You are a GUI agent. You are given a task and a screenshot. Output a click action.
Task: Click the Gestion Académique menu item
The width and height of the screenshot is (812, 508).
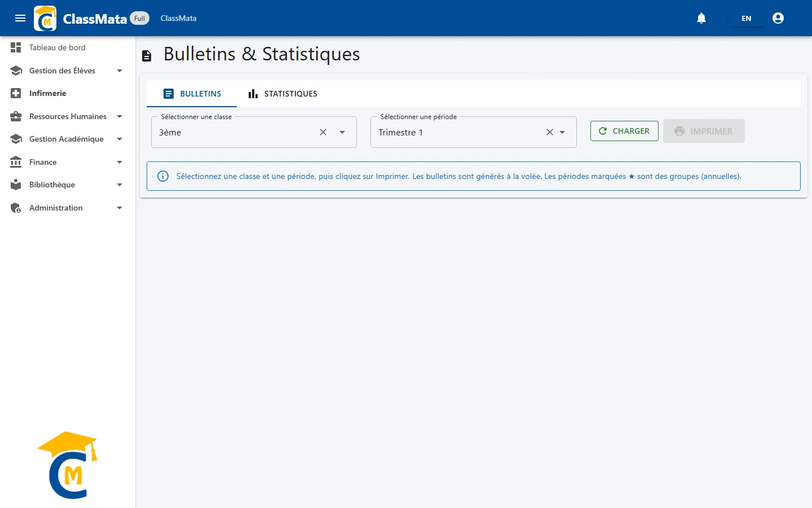[x=68, y=139]
